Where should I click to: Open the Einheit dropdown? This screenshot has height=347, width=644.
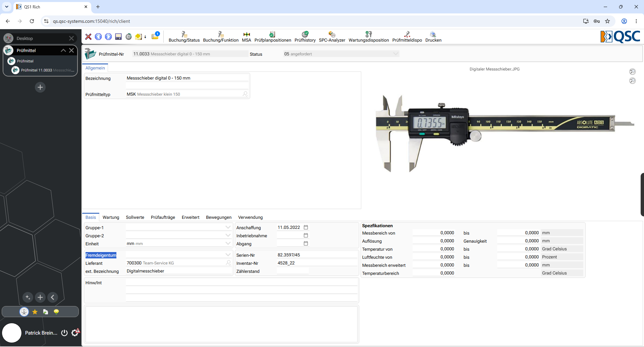[x=228, y=243]
